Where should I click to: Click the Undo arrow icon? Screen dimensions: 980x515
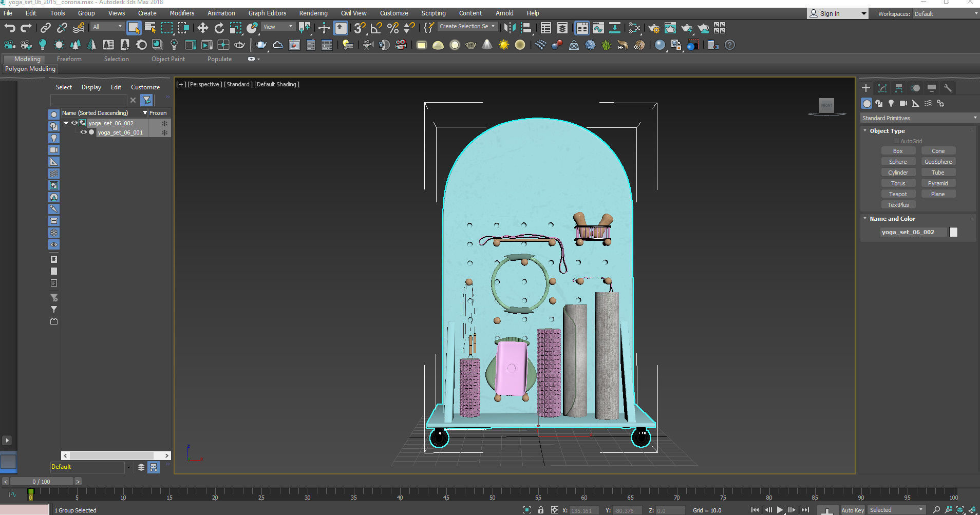click(10, 28)
